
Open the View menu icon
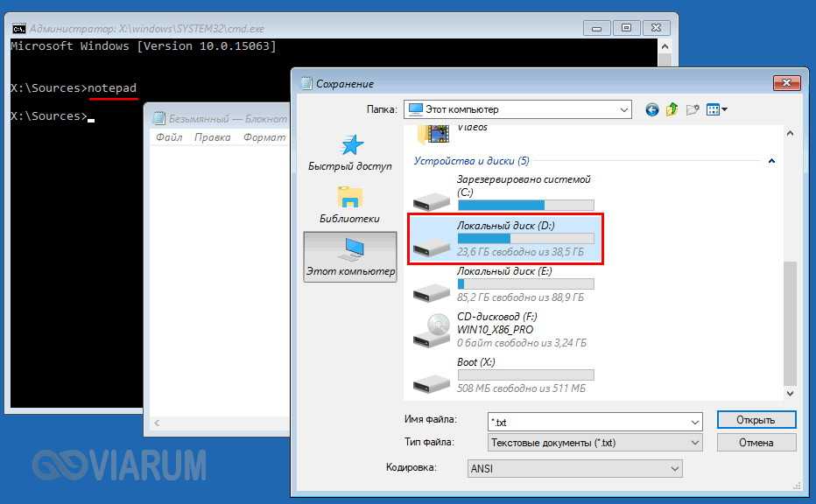pos(717,109)
